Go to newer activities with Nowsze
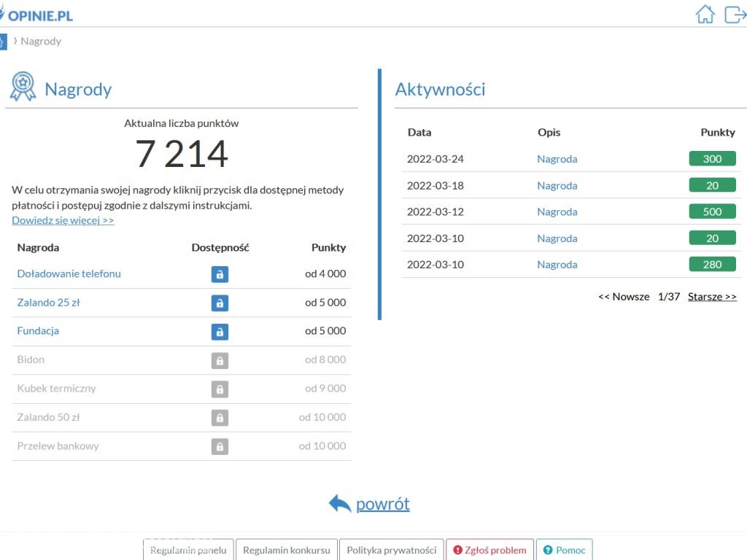The height and width of the screenshot is (560, 747). 624,297
